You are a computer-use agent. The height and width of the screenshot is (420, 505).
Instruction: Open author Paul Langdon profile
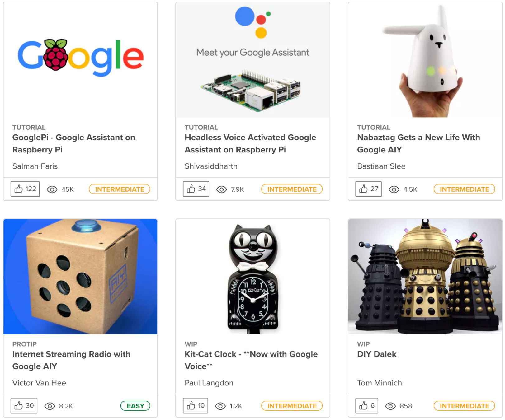[209, 383]
